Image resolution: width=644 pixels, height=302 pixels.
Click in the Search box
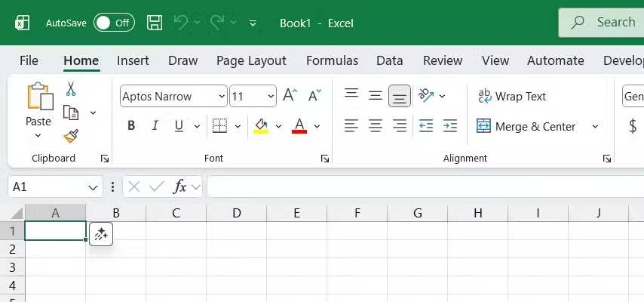pos(603,23)
